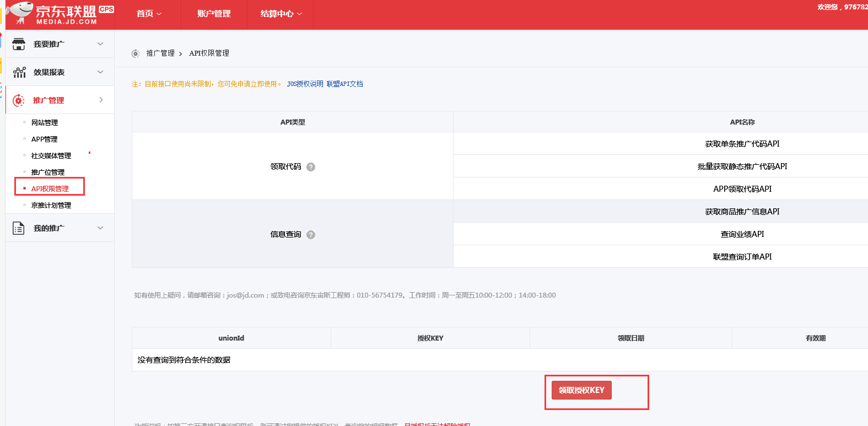Open the 账户管理 top menu
Viewport: 868px width, 426px height.
(x=214, y=14)
